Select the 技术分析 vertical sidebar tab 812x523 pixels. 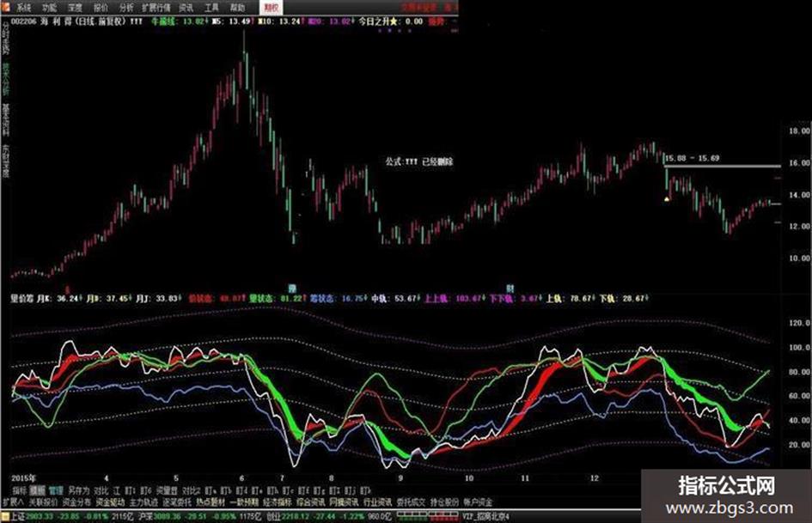tap(6, 79)
